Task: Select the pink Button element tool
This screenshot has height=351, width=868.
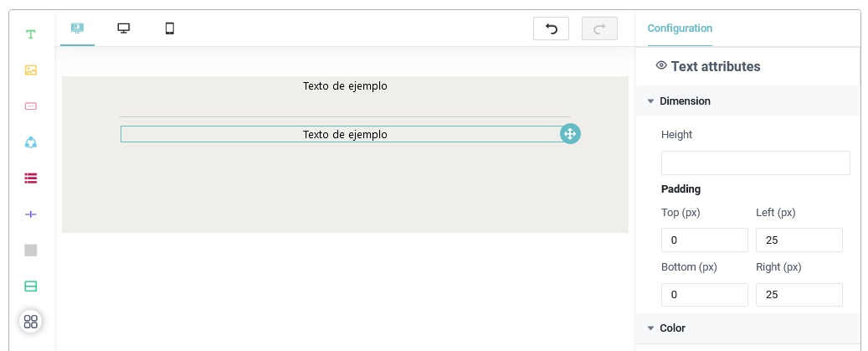Action: coord(31,106)
